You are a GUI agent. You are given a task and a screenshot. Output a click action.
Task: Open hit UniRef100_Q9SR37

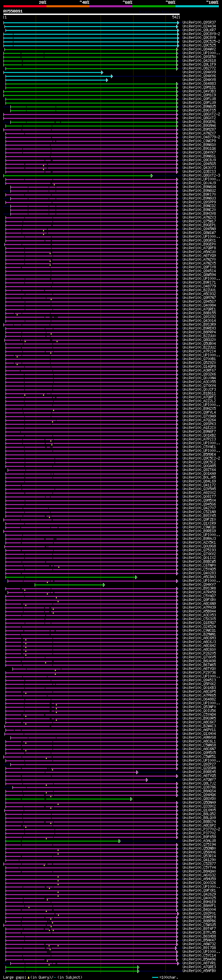tap(199, 23)
